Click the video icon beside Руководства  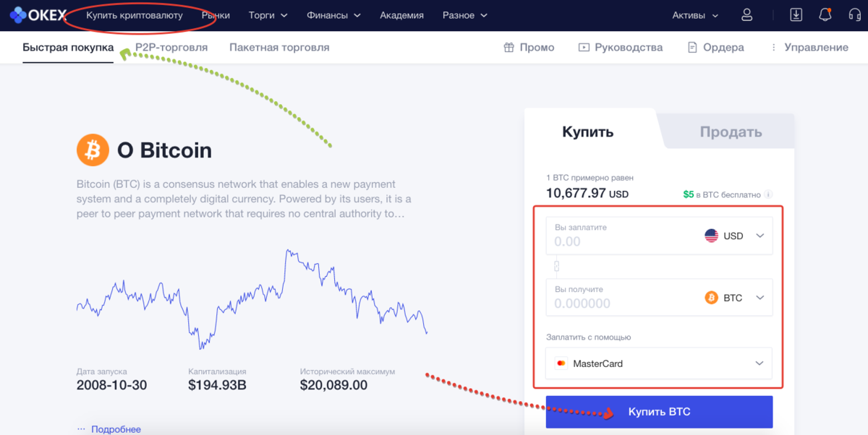[x=584, y=46]
